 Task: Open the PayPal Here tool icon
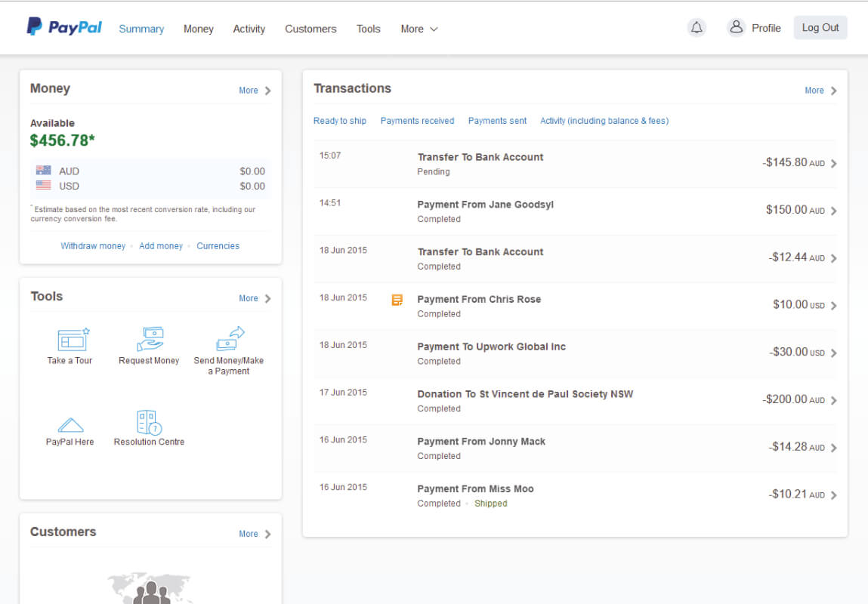point(70,425)
